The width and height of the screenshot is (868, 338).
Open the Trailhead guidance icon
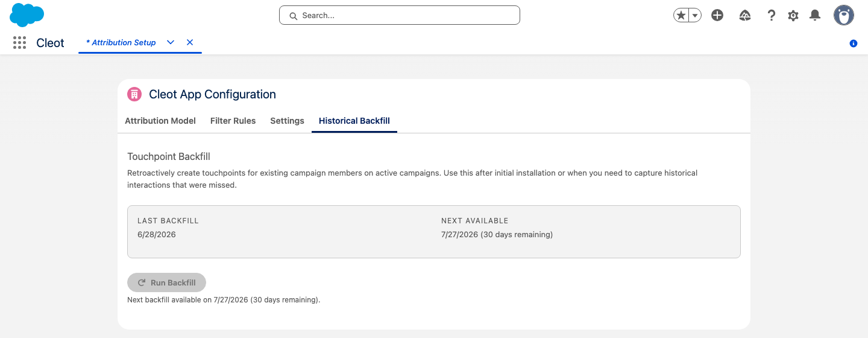745,16
